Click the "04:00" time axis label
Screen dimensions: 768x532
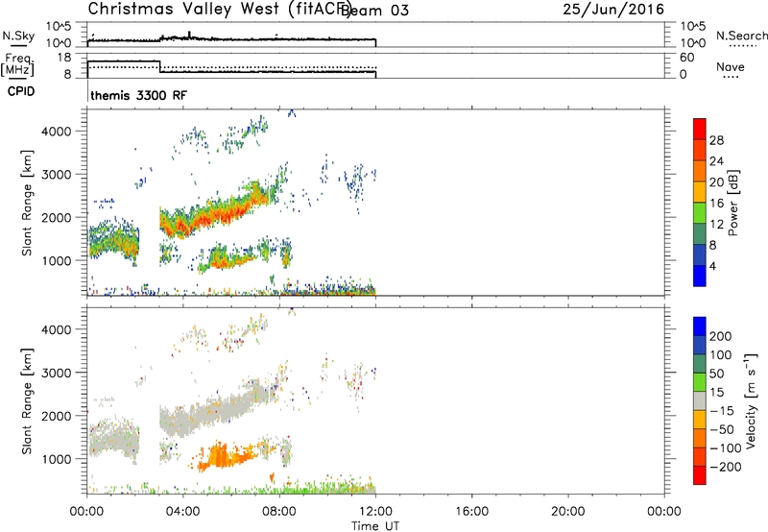pyautogui.click(x=183, y=512)
